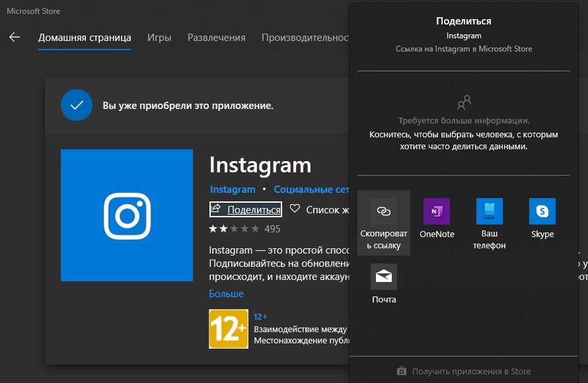Click the Instagram app logo thumbnail
The width and height of the screenshot is (588, 383).
[127, 215]
